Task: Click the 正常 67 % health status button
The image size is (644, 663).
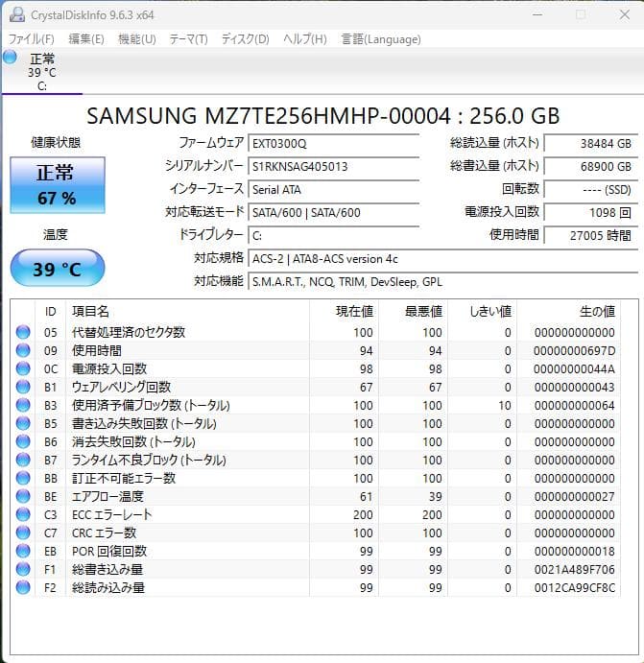Action: [58, 185]
